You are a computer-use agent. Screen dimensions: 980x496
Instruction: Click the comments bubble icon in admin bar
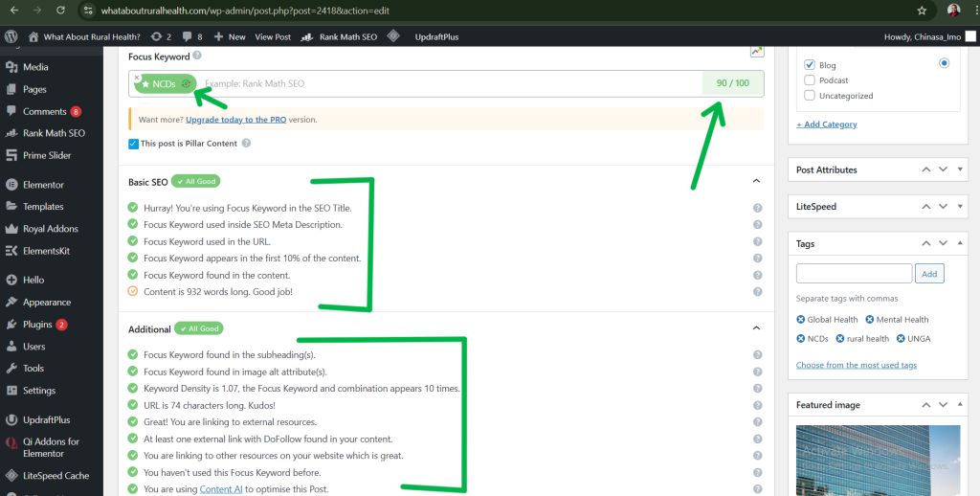[187, 36]
